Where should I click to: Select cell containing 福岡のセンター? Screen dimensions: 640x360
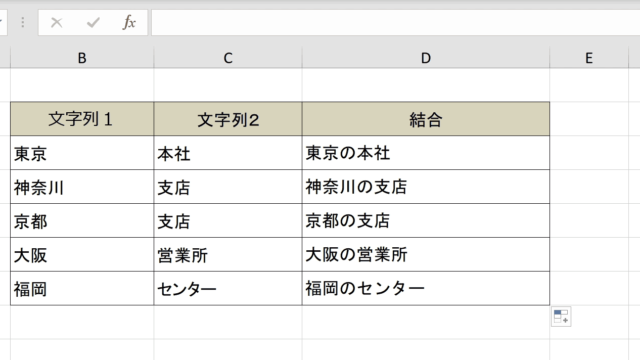click(x=426, y=289)
